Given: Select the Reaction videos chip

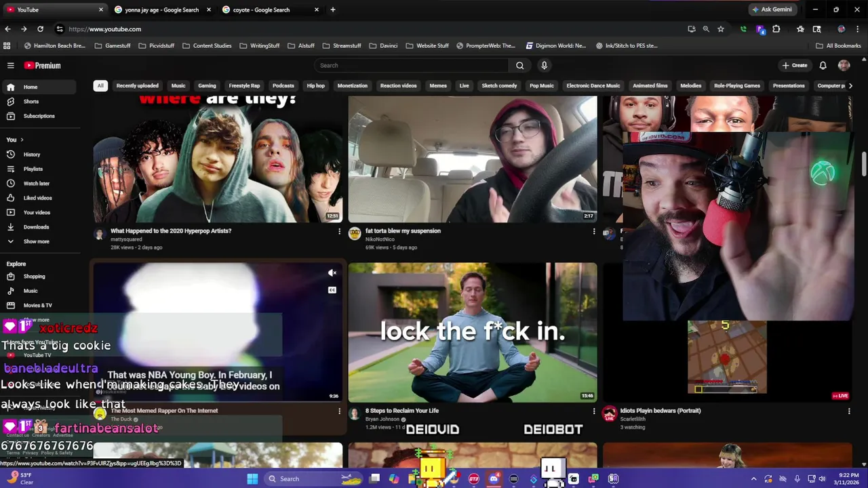Looking at the screenshot, I should click(x=398, y=86).
